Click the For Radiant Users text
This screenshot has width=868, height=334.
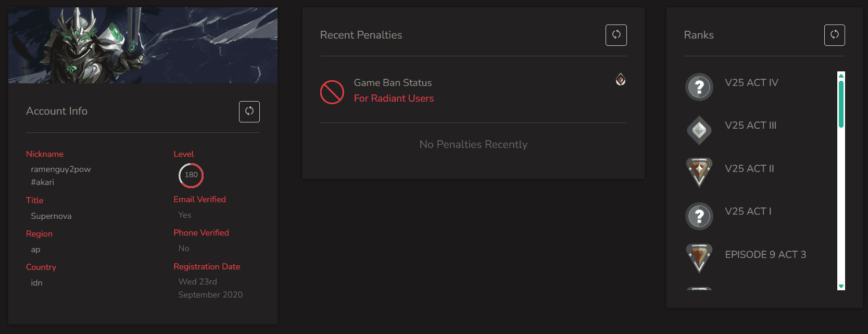coord(394,98)
